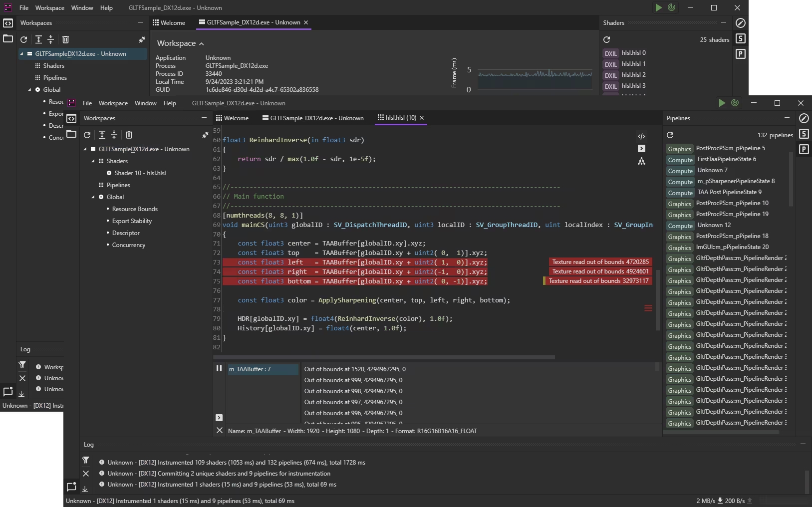Click the graph hierarchy icon beside editor
Screen dimensions: 812x507
pos(641,161)
